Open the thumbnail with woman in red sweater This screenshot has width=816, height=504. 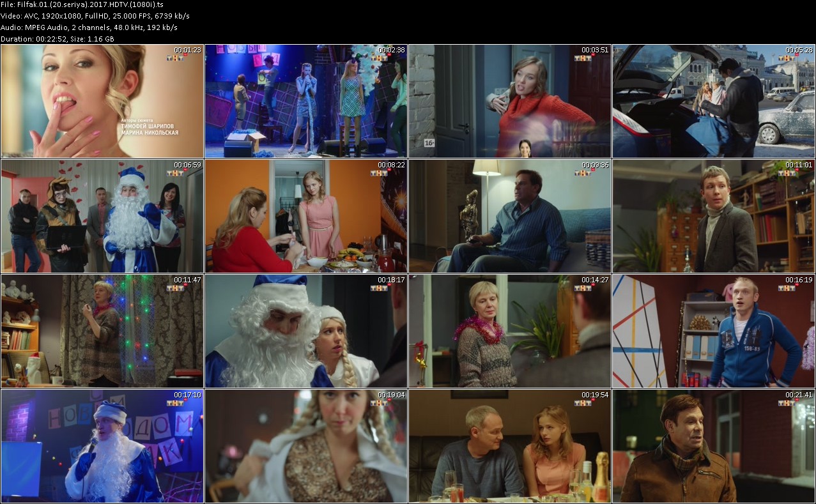point(509,101)
